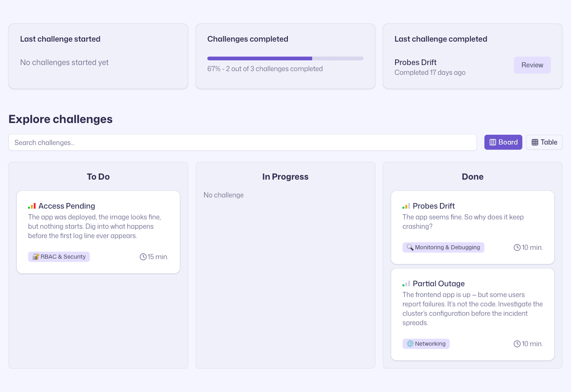Click the clock icon on Partial Outage card
Viewport: 571px width, 392px height.
517,344
